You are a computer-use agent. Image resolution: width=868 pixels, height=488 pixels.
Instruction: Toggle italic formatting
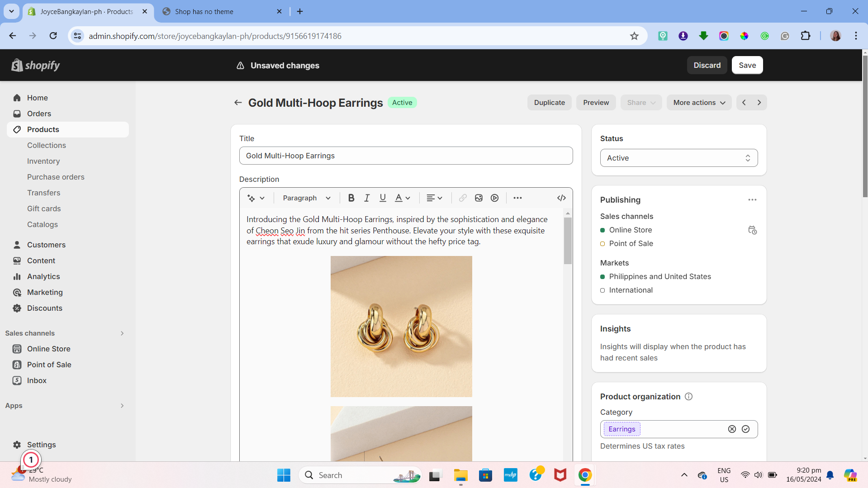(367, 198)
